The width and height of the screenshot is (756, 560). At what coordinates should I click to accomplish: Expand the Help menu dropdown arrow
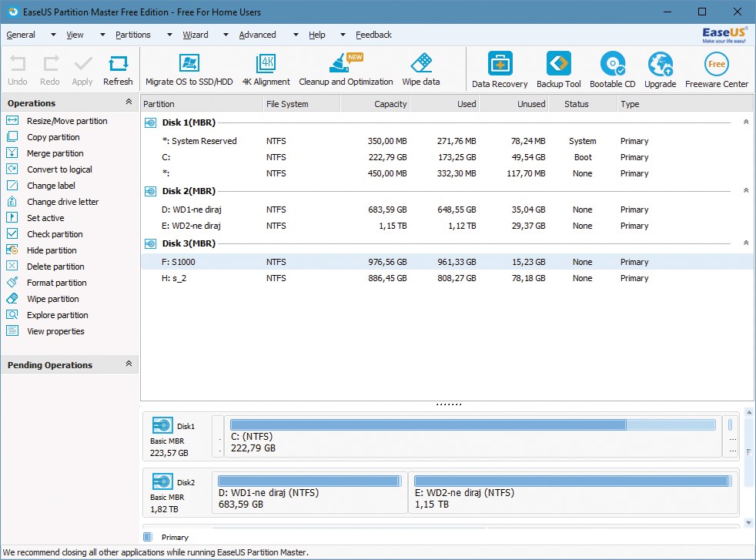click(x=343, y=35)
